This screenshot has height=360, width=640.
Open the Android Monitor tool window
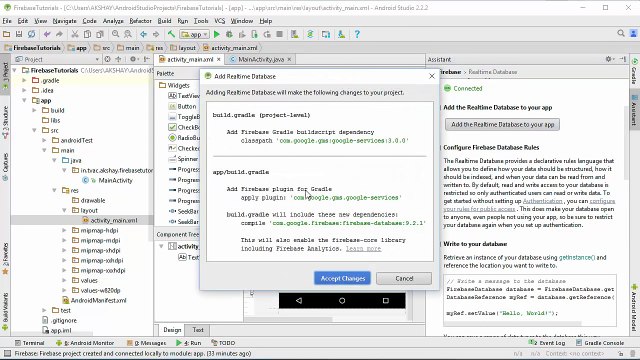coord(85,343)
